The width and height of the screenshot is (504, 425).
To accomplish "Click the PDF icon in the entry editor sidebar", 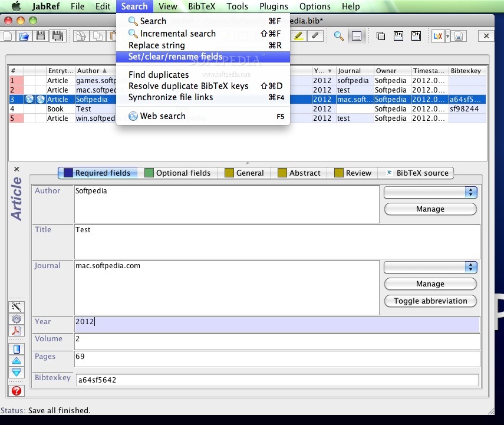I will (x=17, y=331).
